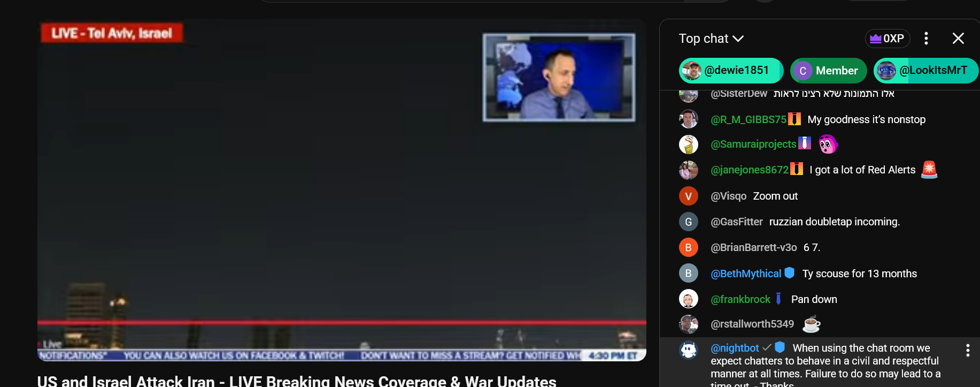Click the @rstallworth5349 username
This screenshot has height=387, width=980.
[x=752, y=324]
